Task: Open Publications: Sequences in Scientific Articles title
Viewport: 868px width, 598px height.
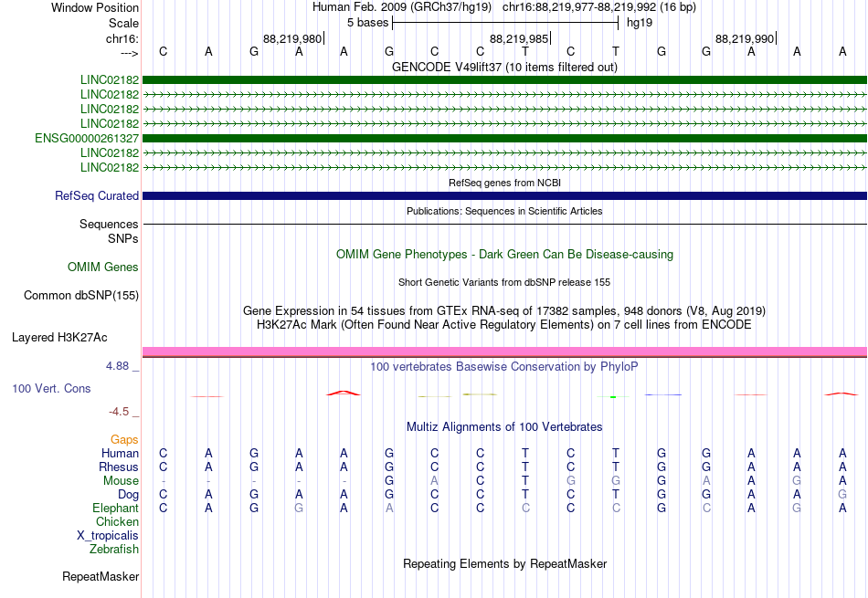Action: (504, 211)
